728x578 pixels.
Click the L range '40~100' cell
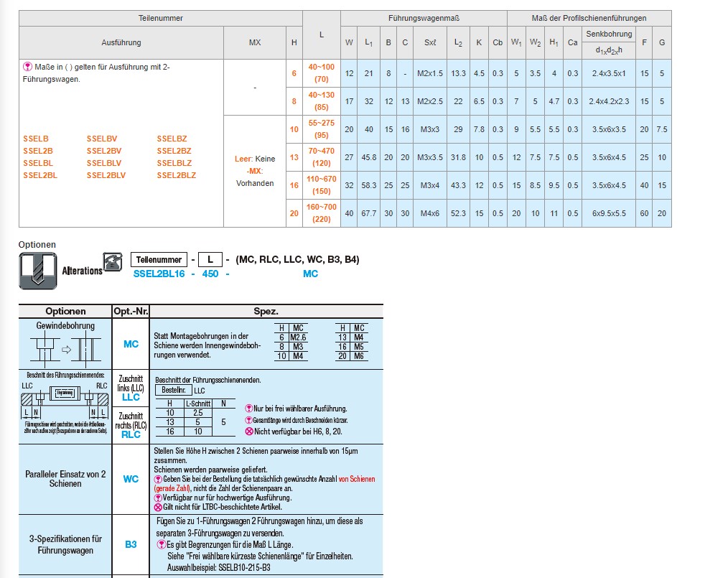pyautogui.click(x=322, y=73)
